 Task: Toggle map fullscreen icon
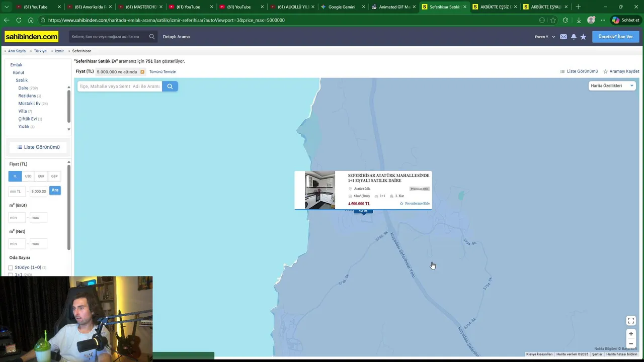pyautogui.click(x=631, y=321)
